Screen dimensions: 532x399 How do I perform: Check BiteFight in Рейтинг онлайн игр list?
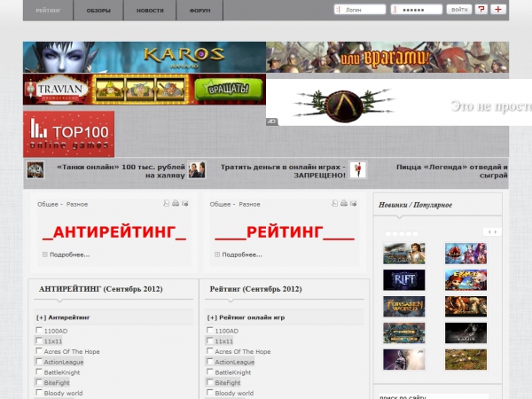[210, 382]
